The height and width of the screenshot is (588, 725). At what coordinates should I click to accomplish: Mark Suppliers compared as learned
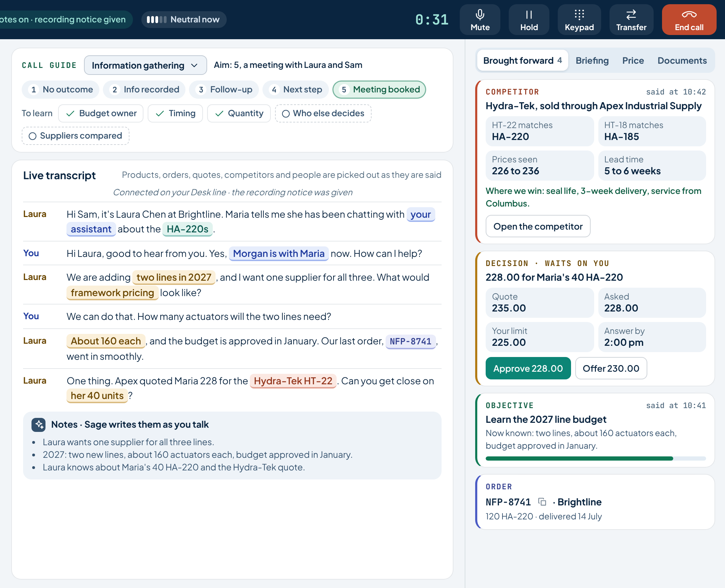tap(75, 136)
